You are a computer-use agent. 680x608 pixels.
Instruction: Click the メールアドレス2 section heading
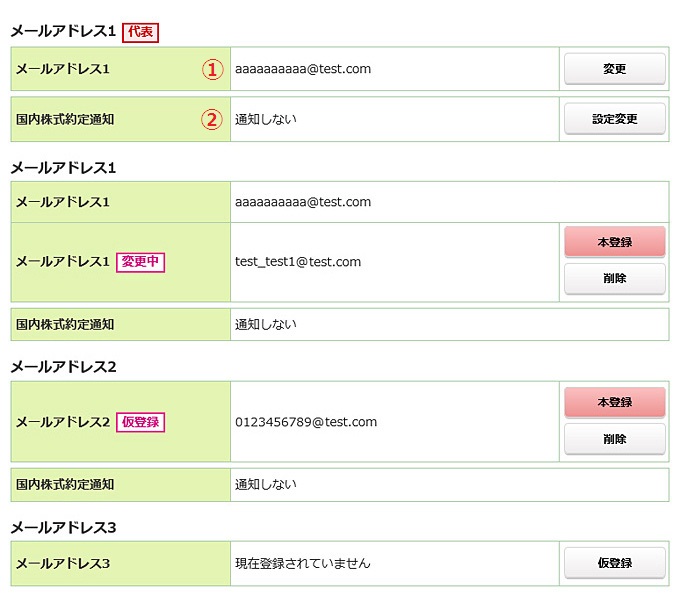click(64, 367)
